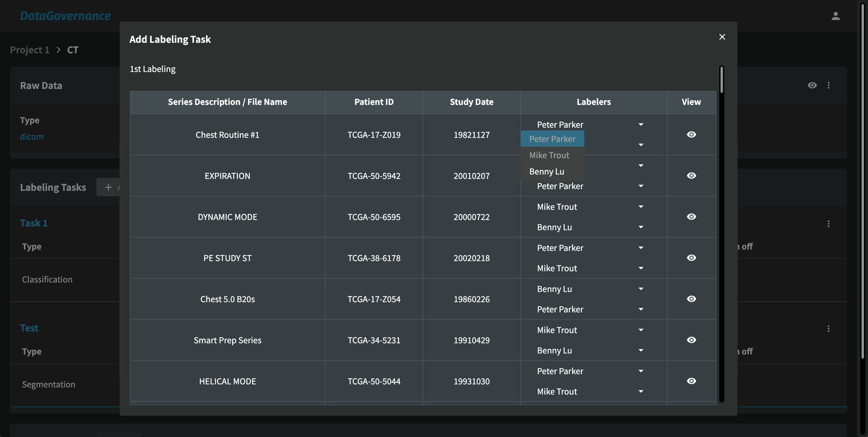Screen dimensions: 868x437
Task: Toggle visibility for Chest 5.0 B20s row
Action: (x=692, y=299)
